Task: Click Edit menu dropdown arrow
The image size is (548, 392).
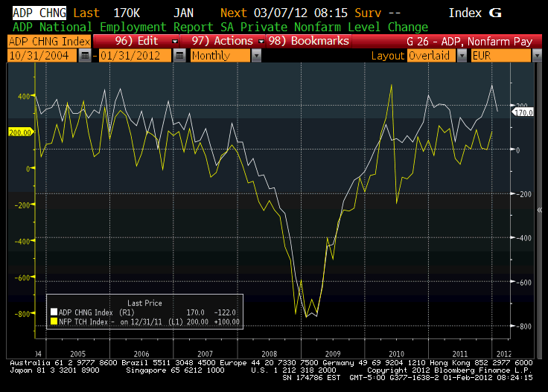Action: (x=175, y=42)
